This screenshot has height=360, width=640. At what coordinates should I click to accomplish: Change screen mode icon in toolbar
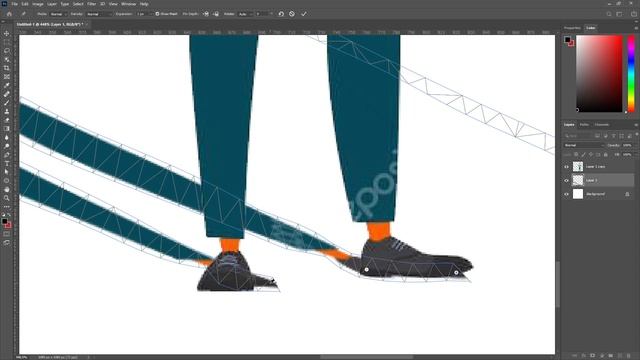[x=7, y=242]
